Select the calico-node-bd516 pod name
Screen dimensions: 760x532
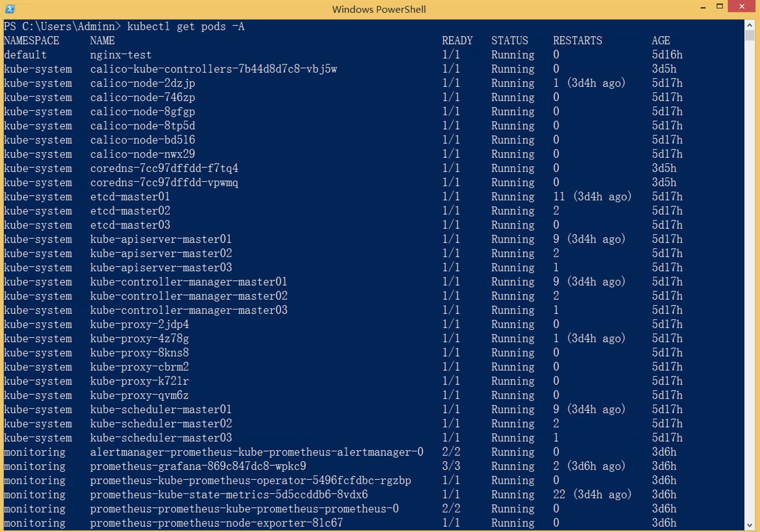[143, 140]
